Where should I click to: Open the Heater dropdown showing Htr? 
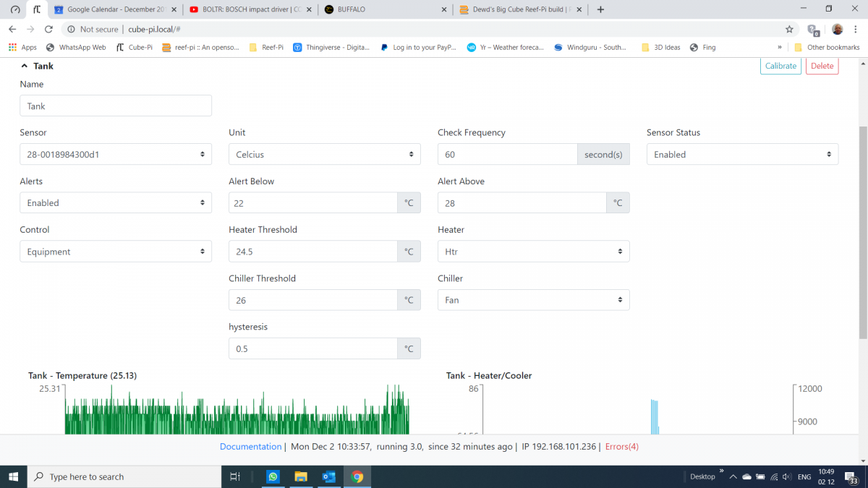pyautogui.click(x=534, y=252)
